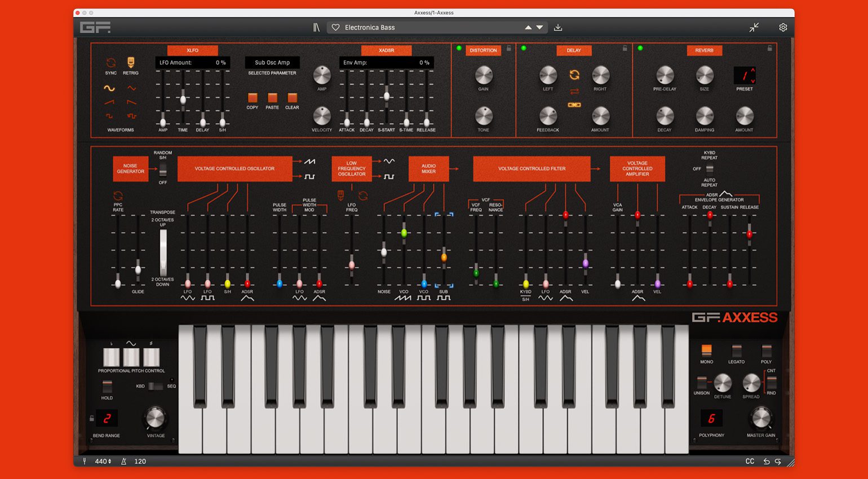The image size is (868, 479).
Task: Toggle the distortion power LED
Action: click(459, 48)
